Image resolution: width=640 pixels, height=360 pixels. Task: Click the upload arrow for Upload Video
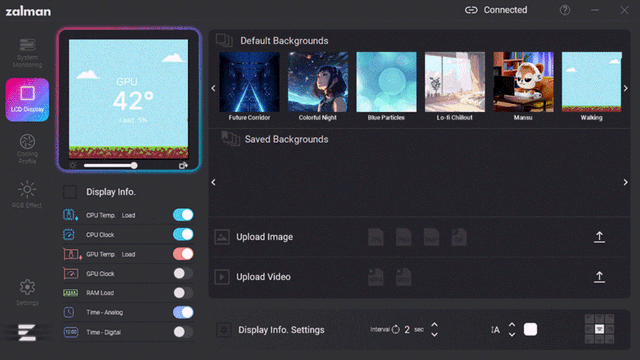599,277
